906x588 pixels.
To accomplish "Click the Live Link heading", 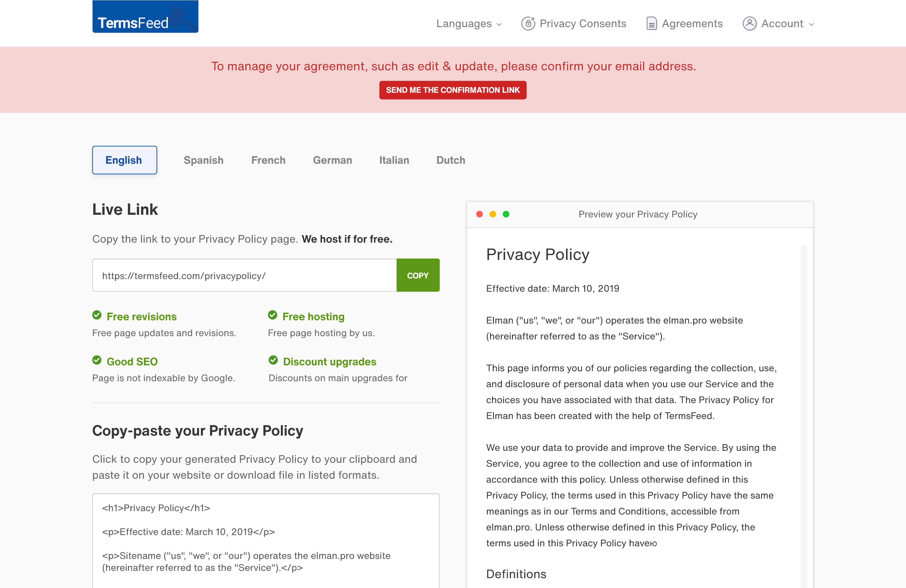I will click(125, 210).
